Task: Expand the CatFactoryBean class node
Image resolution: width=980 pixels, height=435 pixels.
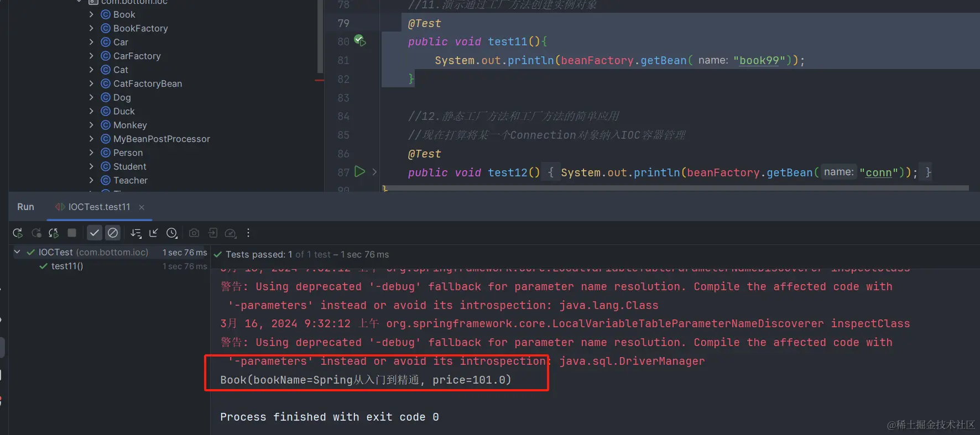Action: [91, 83]
